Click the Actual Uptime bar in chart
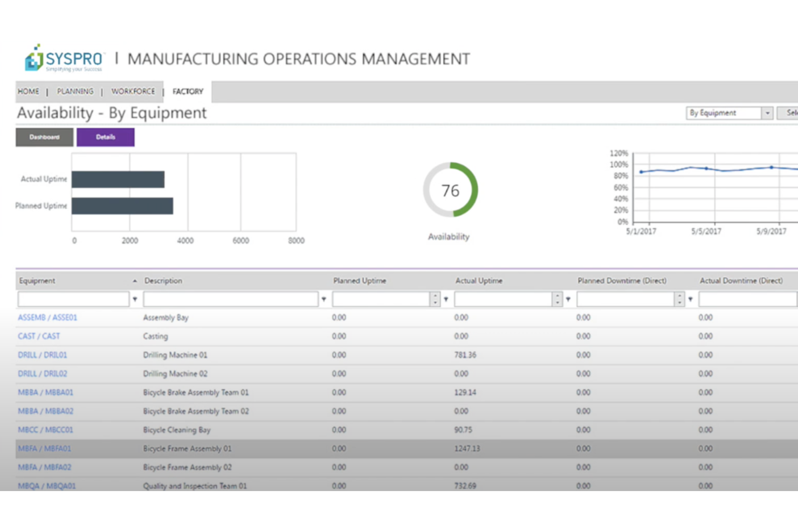The width and height of the screenshot is (798, 532). pyautogui.click(x=118, y=179)
